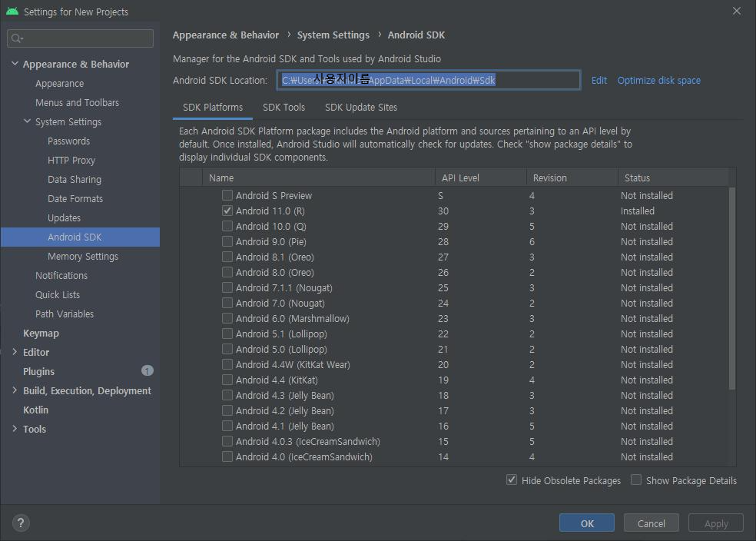Toggle Hide Obsolete Packages checkbox
Image resolution: width=756 pixels, height=541 pixels.
512,480
